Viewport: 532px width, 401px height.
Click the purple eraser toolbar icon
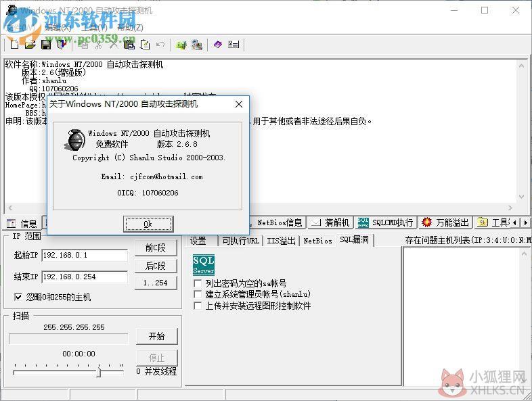(217, 45)
